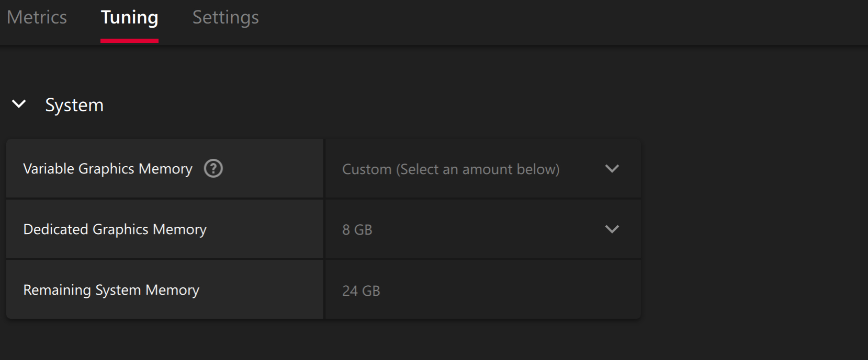868x360 pixels.
Task: Switch to the Metrics tab
Action: [x=37, y=17]
